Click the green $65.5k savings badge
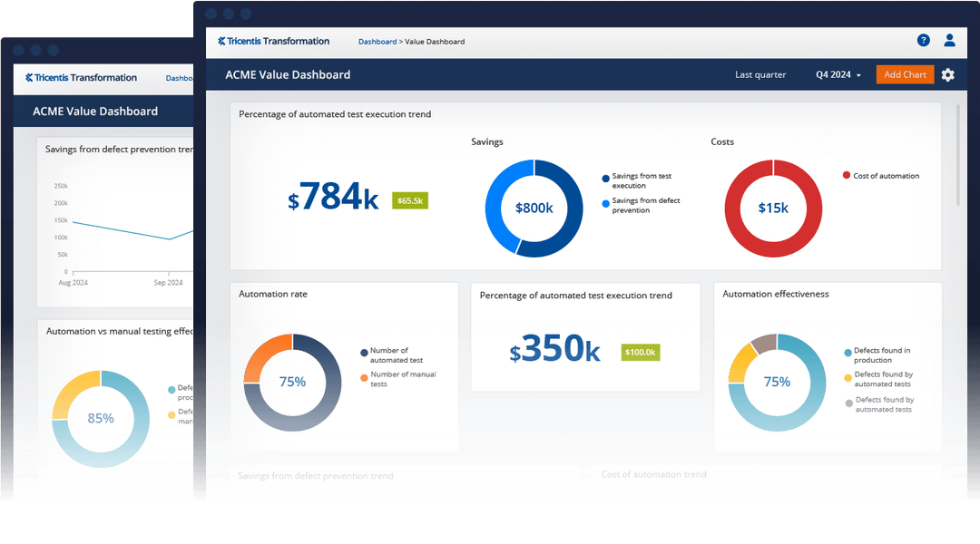The height and width of the screenshot is (544, 980). [x=410, y=200]
